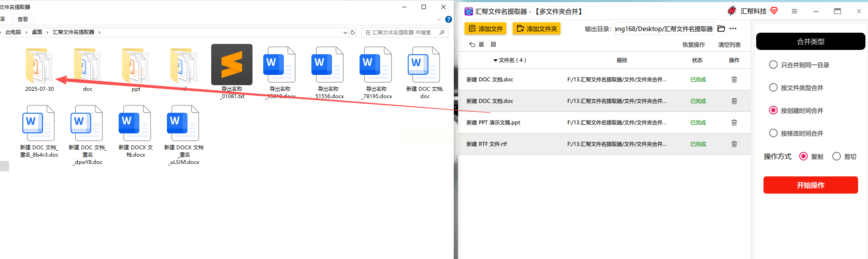Screen dimensions: 868x259
Task: Open the three-dots more options icon
Action: click(x=733, y=29)
